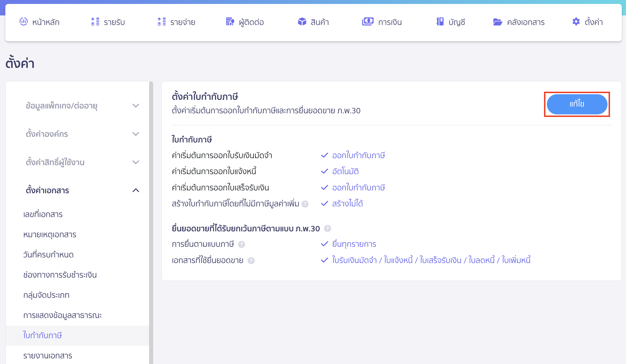Select ใบกำกับภาษี in the sidebar
Viewport: 626px width, 364px height.
click(x=42, y=335)
